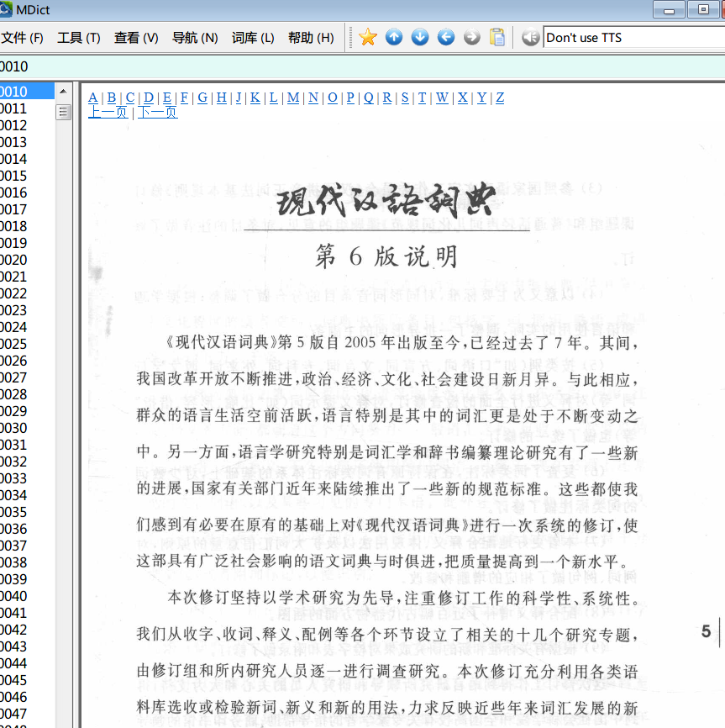Click the clipboard paste icon
The height and width of the screenshot is (728, 725).
[x=497, y=37]
